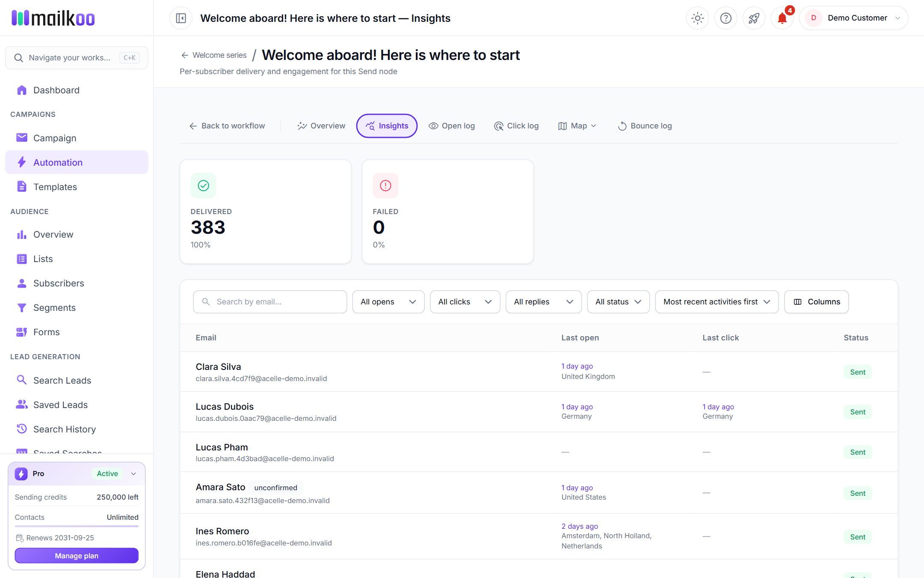Select Automation in sidebar
Image resolution: width=924 pixels, height=578 pixels.
[x=77, y=162]
